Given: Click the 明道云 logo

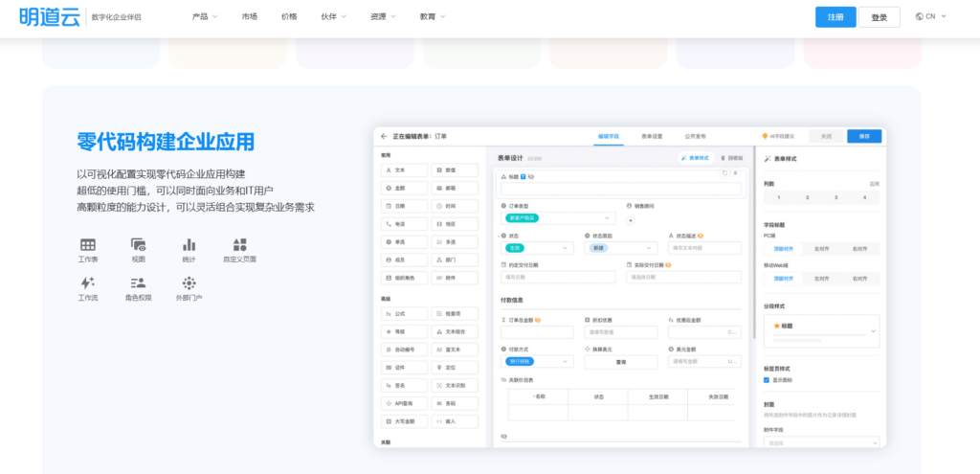Looking at the screenshot, I should (50, 16).
